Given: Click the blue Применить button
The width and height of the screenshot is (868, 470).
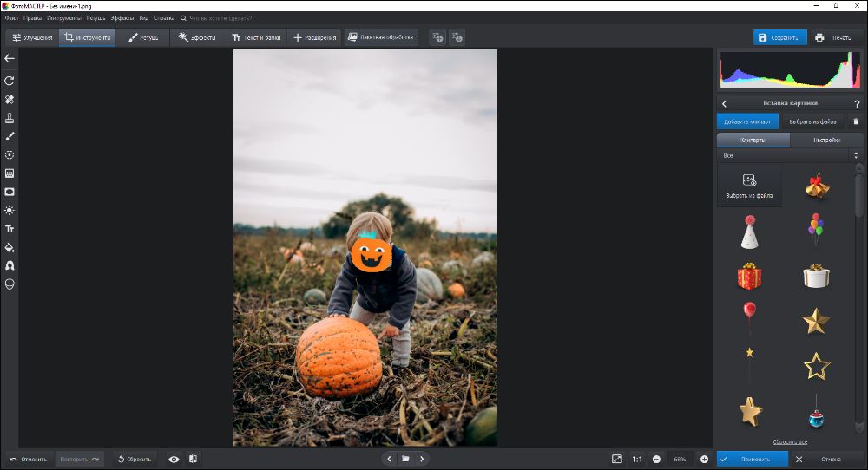Looking at the screenshot, I should coord(752,459).
